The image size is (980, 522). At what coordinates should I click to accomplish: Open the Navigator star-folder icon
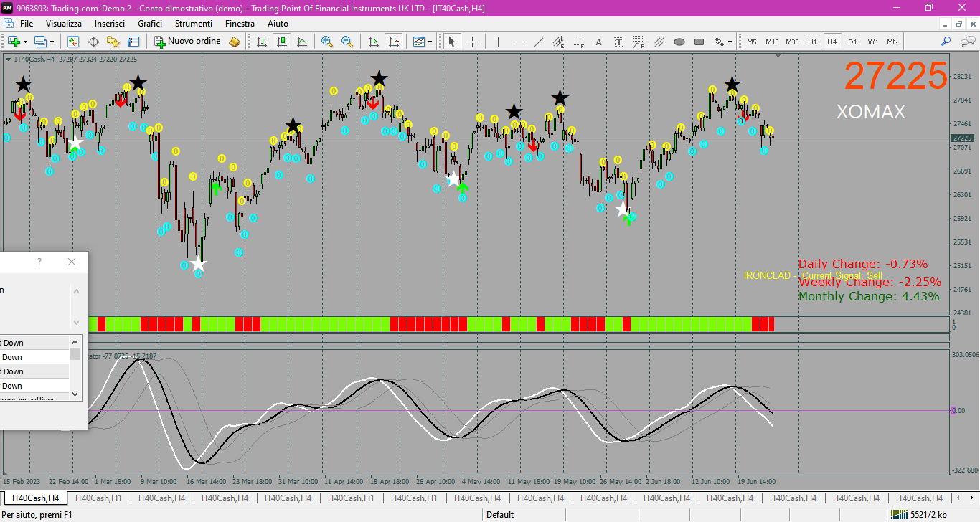coord(113,42)
